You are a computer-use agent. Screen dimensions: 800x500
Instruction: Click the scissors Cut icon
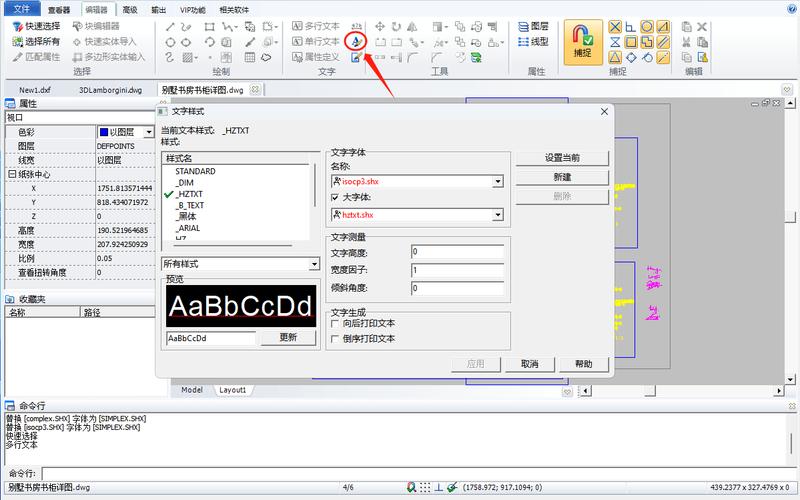pyautogui.click(x=686, y=42)
